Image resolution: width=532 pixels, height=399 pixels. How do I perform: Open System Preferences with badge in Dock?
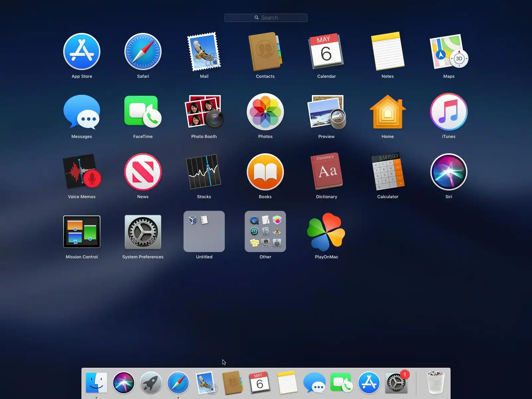[396, 383]
